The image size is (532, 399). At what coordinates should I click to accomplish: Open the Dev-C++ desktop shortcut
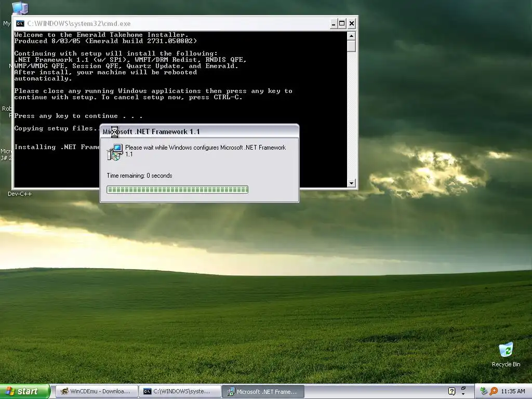click(20, 194)
